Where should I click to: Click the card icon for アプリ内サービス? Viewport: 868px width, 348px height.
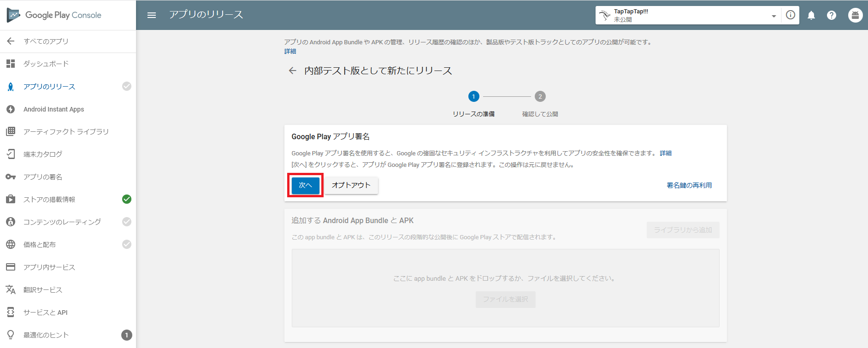[11, 267]
